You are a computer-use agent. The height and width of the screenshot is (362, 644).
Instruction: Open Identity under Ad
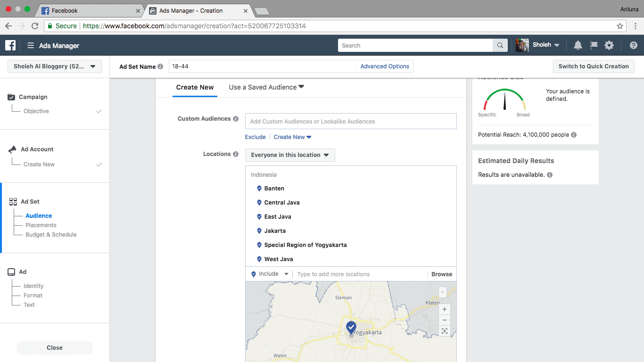pos(33,286)
